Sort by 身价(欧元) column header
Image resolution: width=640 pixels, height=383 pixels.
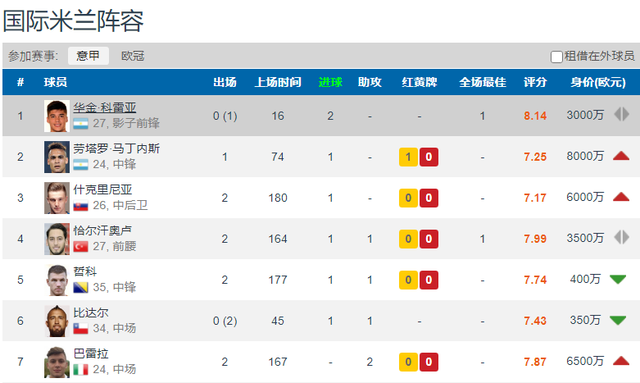point(598,82)
